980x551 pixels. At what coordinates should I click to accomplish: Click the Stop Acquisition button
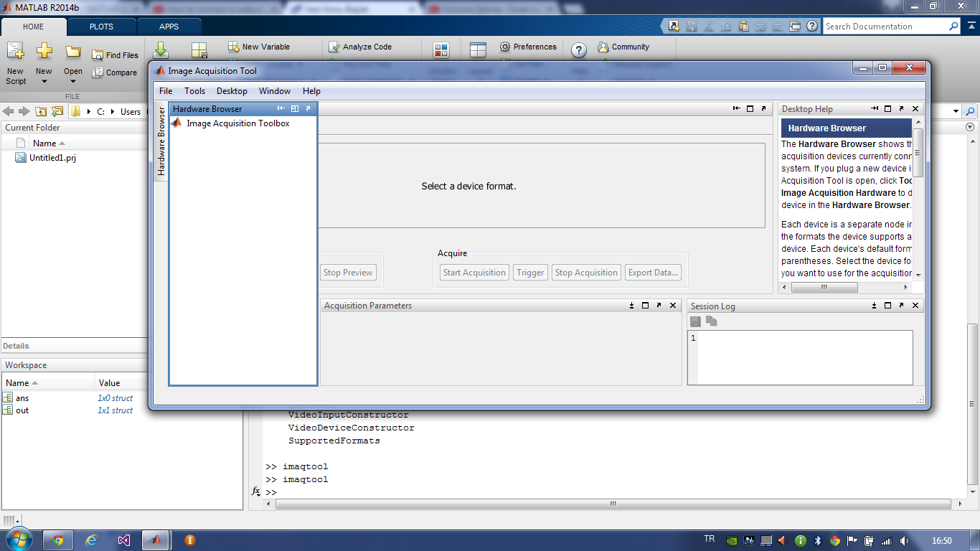pyautogui.click(x=586, y=273)
